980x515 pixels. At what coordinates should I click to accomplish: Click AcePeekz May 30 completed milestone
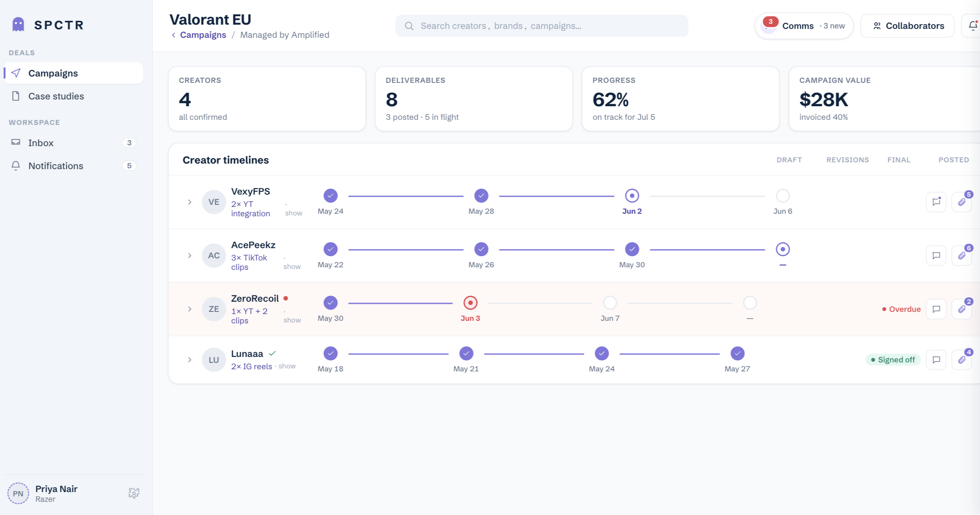tap(632, 249)
